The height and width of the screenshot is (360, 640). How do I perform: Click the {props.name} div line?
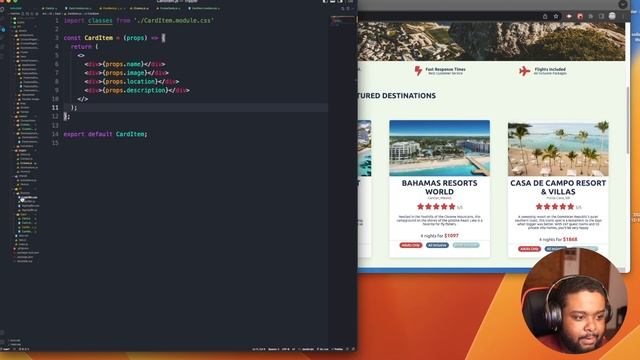click(125, 64)
